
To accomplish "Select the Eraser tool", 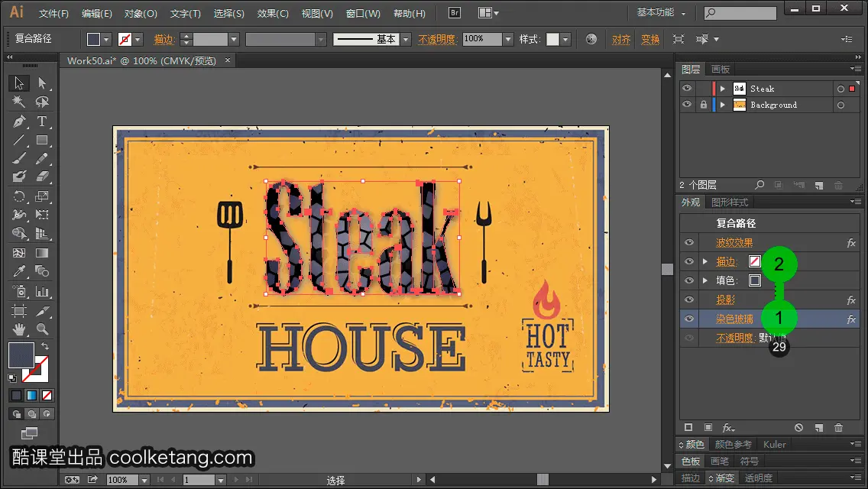I will tap(42, 177).
